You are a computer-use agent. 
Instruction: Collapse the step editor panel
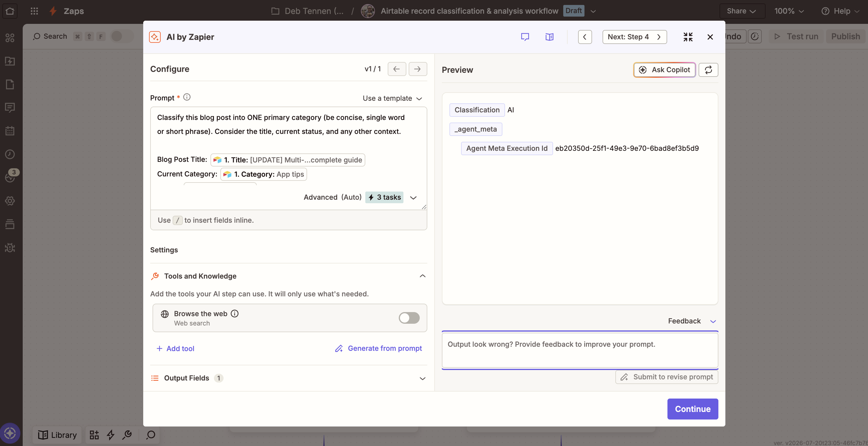point(688,37)
